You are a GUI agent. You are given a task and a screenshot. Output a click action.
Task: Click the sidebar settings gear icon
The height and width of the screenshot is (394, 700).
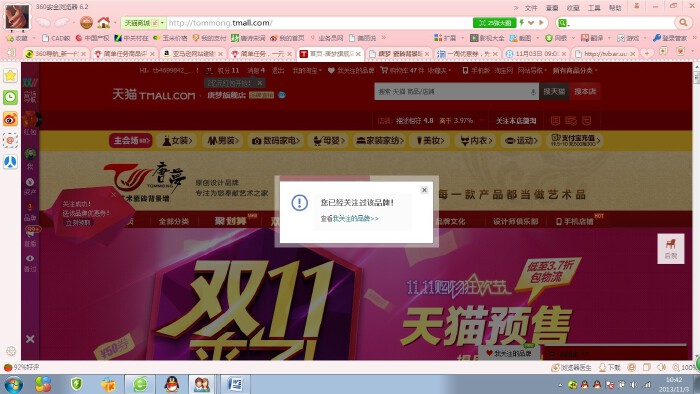coord(11,352)
